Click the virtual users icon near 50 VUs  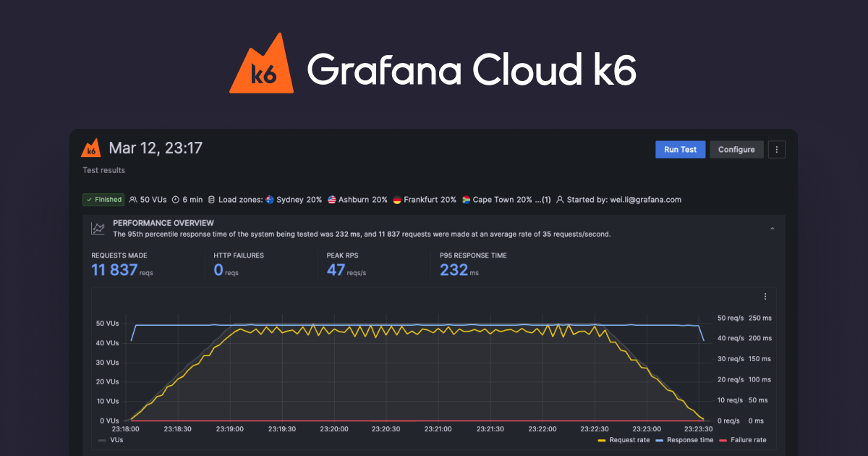133,200
